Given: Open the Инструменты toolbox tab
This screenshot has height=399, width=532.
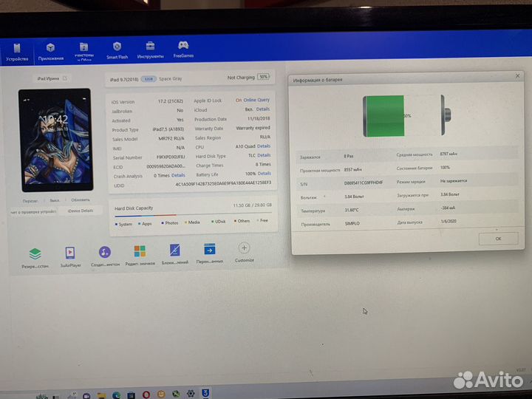Looking at the screenshot, I should [150, 50].
